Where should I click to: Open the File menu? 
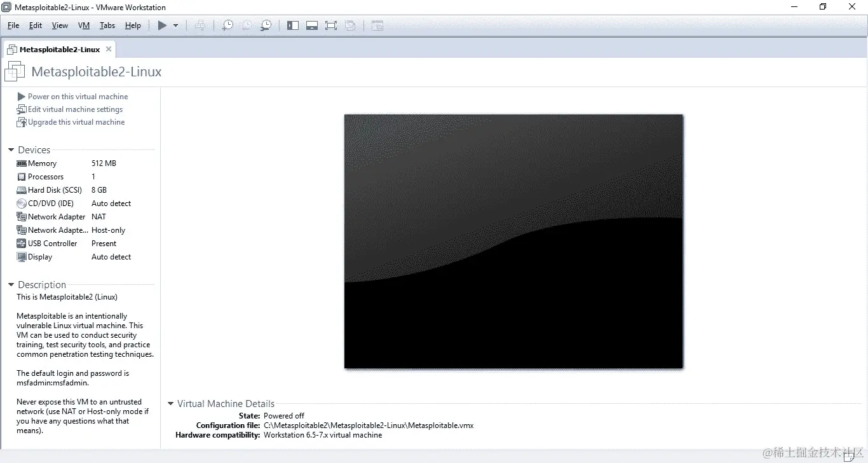click(x=13, y=25)
